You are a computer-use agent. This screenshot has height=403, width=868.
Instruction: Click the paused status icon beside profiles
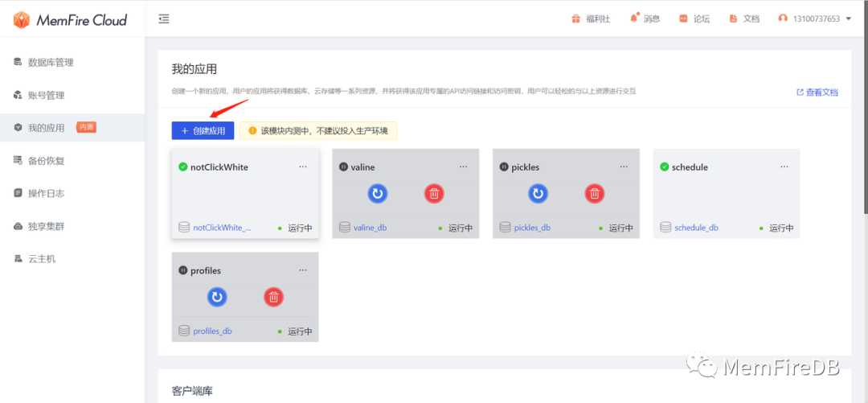click(182, 270)
